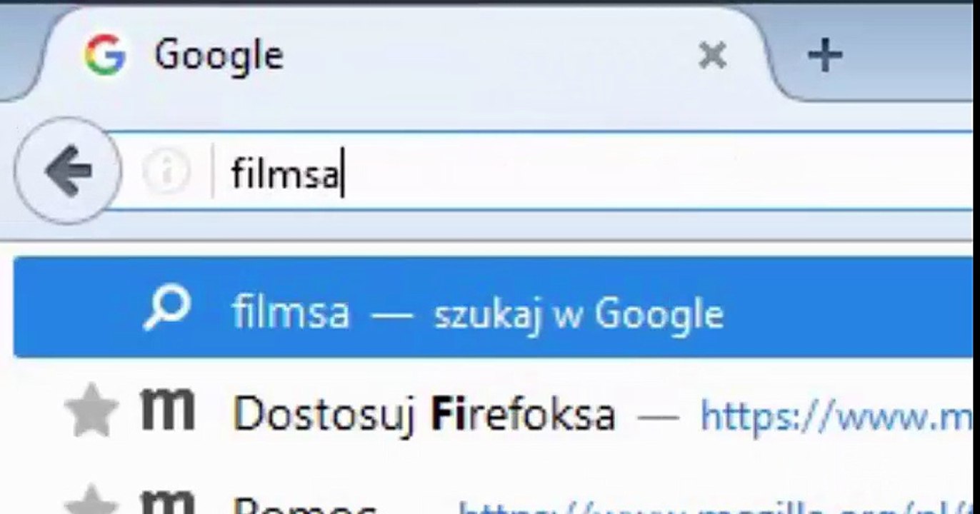Click the Google favicon on the tab

[x=105, y=55]
